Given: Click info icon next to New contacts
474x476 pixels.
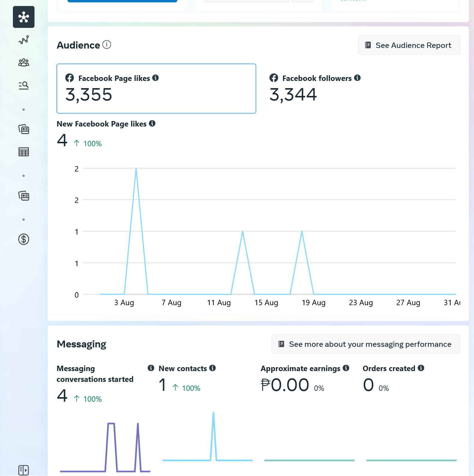Looking at the screenshot, I should click(212, 368).
